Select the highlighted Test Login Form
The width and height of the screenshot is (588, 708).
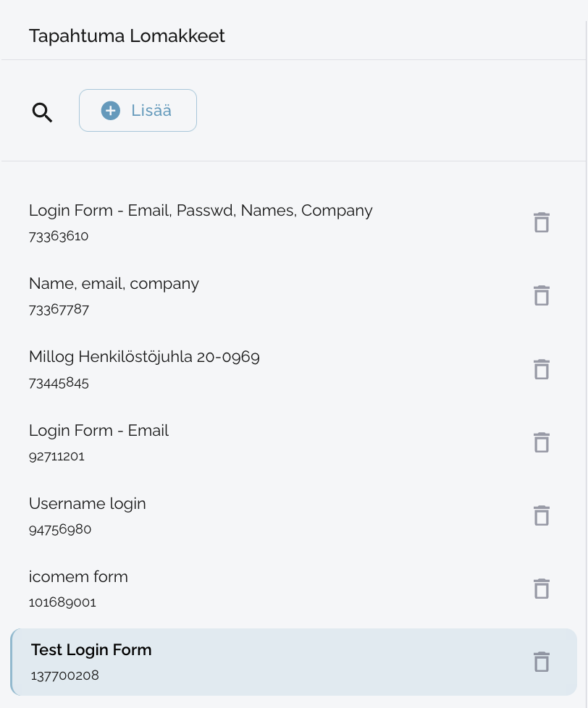tap(91, 650)
